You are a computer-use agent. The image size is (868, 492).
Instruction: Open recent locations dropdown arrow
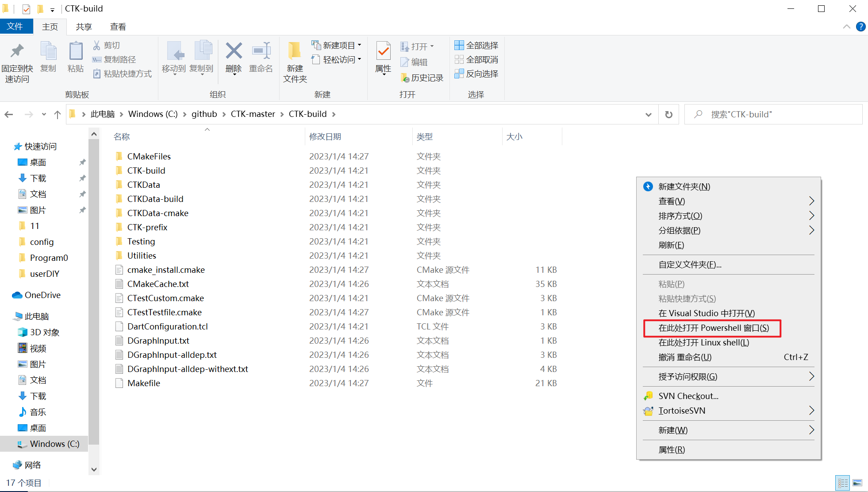[x=44, y=115]
